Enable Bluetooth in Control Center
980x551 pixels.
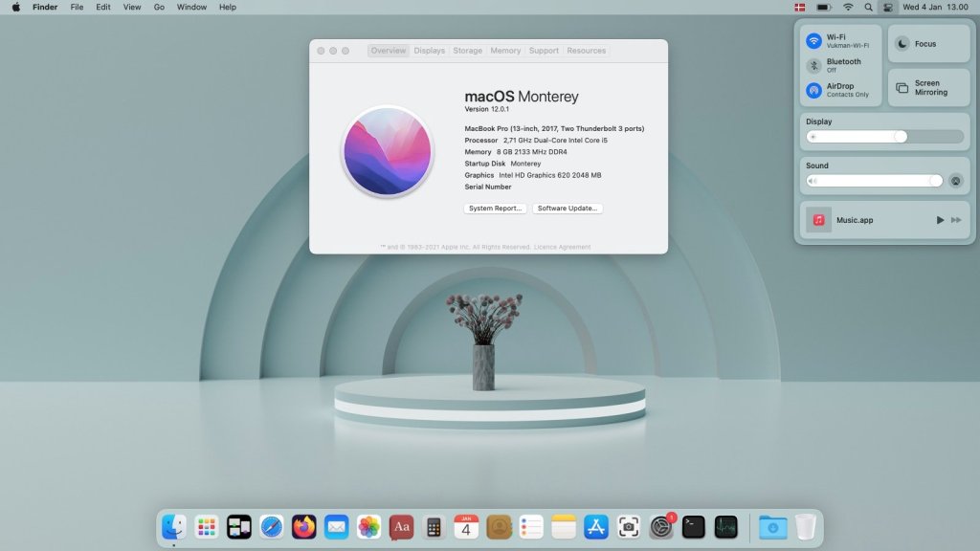coord(814,66)
